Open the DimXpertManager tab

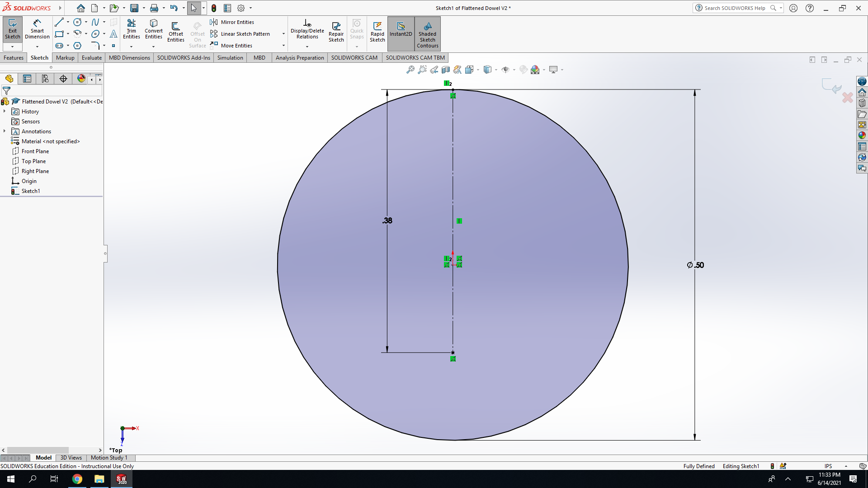[63, 79]
